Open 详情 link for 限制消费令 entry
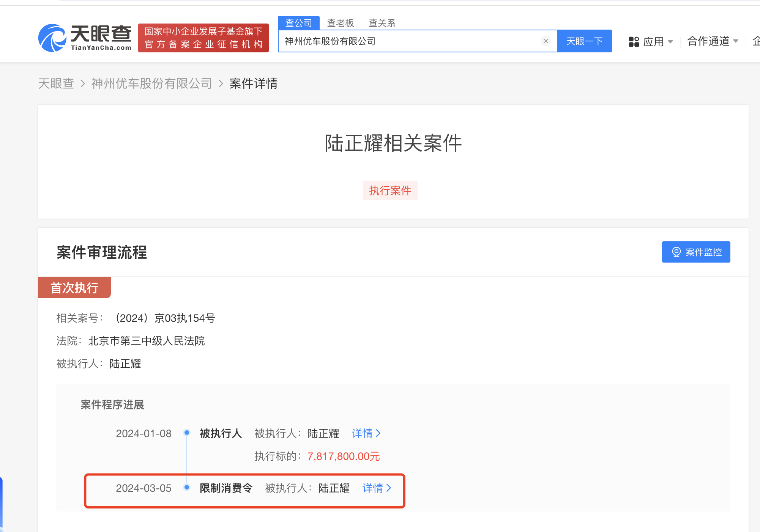 pos(377,488)
